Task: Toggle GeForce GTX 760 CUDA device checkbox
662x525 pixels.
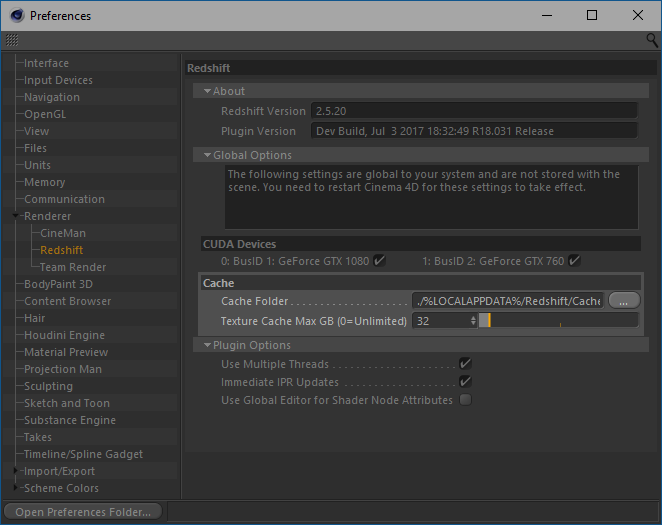Action: tap(574, 261)
